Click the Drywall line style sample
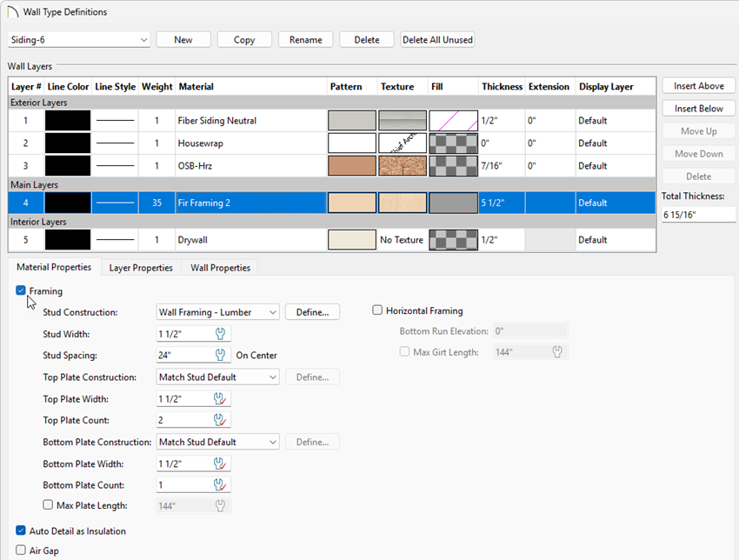The height and width of the screenshot is (560, 739). coord(115,240)
